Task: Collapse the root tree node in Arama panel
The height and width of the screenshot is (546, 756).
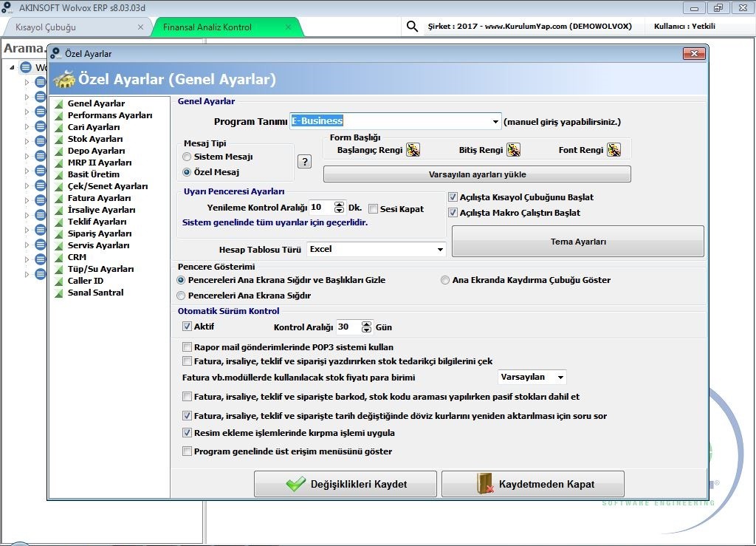Action: coord(12,67)
